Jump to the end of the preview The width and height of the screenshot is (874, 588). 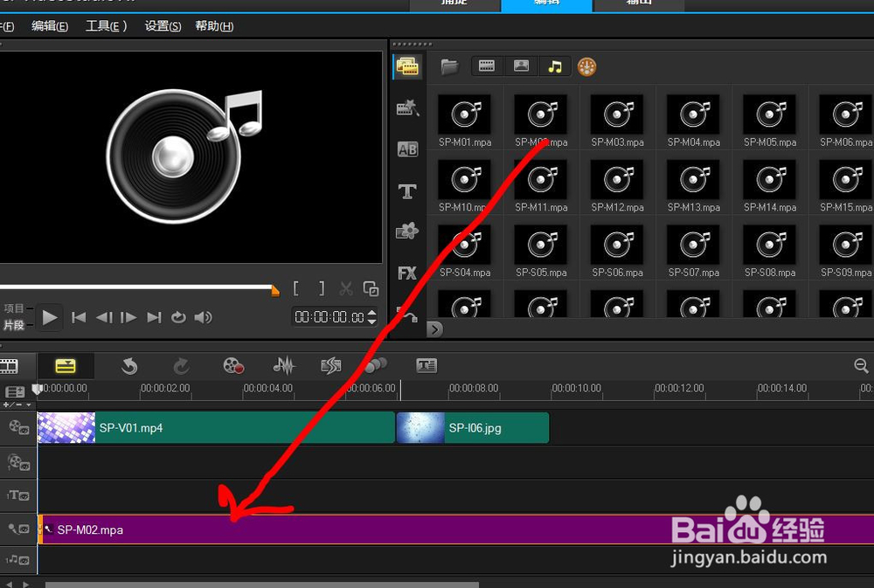tap(154, 318)
